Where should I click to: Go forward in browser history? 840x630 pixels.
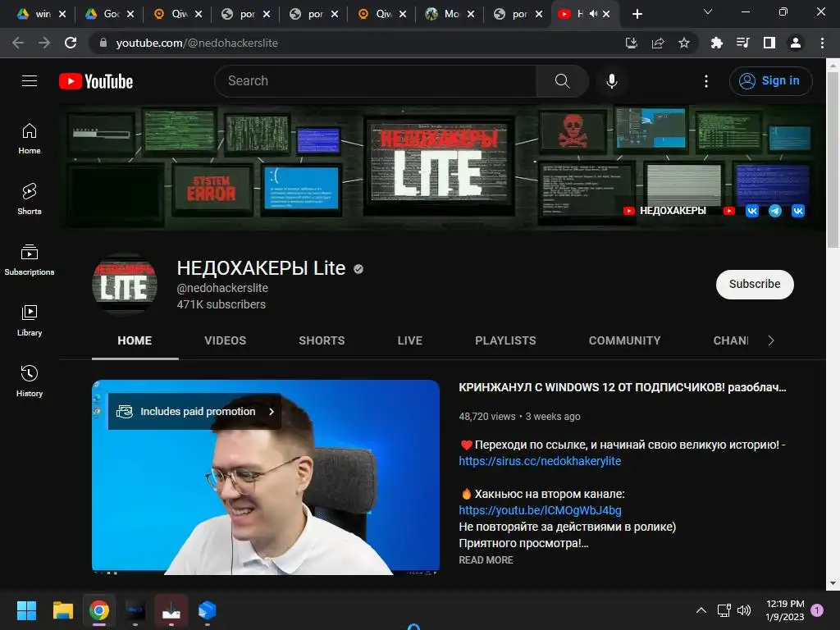(44, 43)
